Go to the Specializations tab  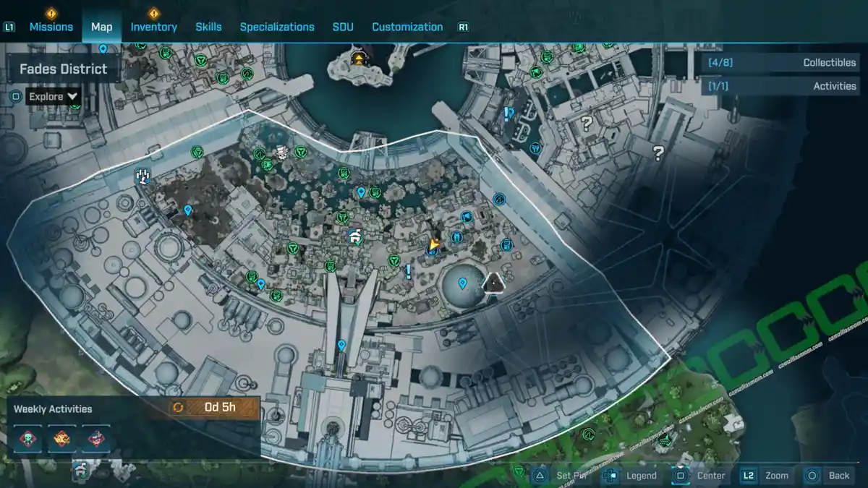pos(277,27)
